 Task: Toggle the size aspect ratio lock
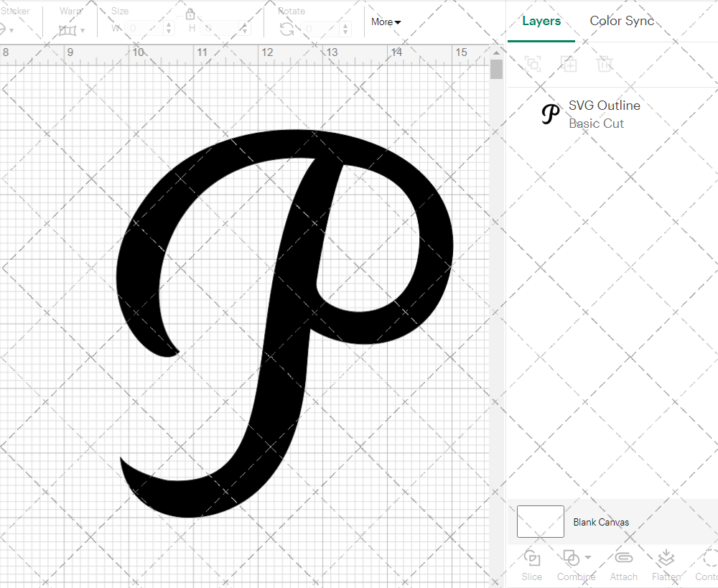click(190, 14)
